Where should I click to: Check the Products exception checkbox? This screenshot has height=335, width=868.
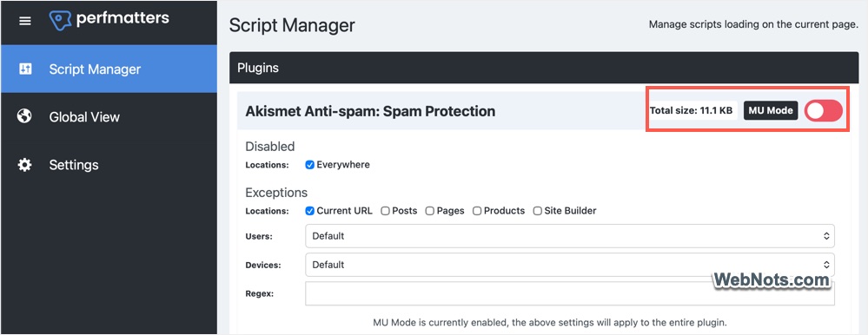477,211
